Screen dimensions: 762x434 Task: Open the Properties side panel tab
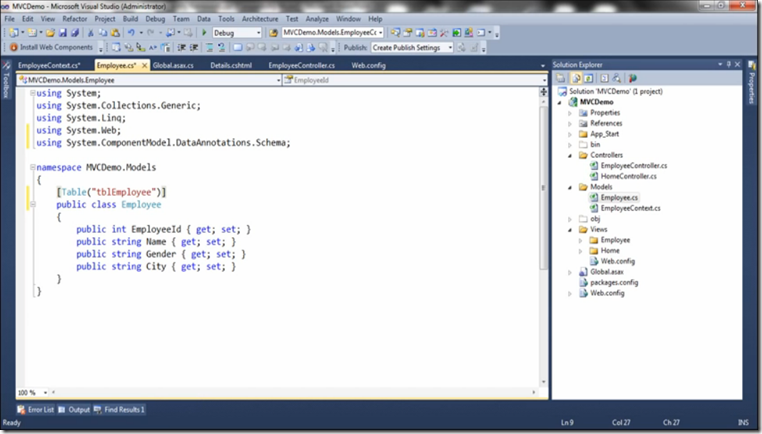pyautogui.click(x=752, y=83)
